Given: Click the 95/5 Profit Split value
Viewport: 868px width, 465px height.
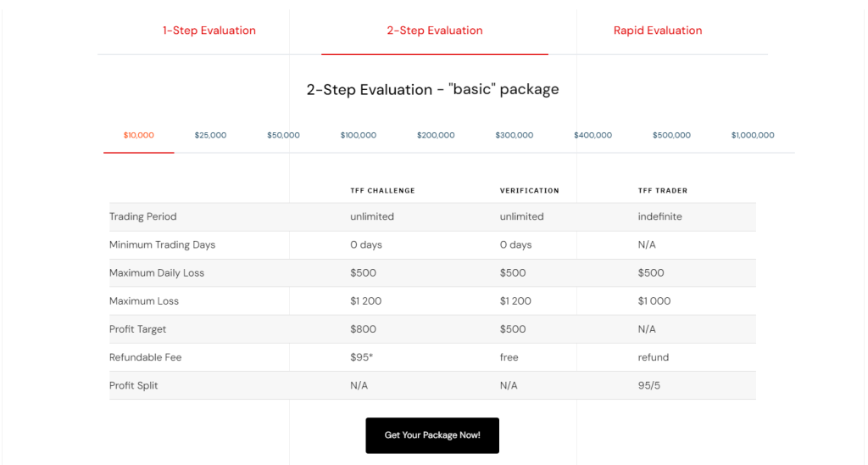Looking at the screenshot, I should coord(648,386).
